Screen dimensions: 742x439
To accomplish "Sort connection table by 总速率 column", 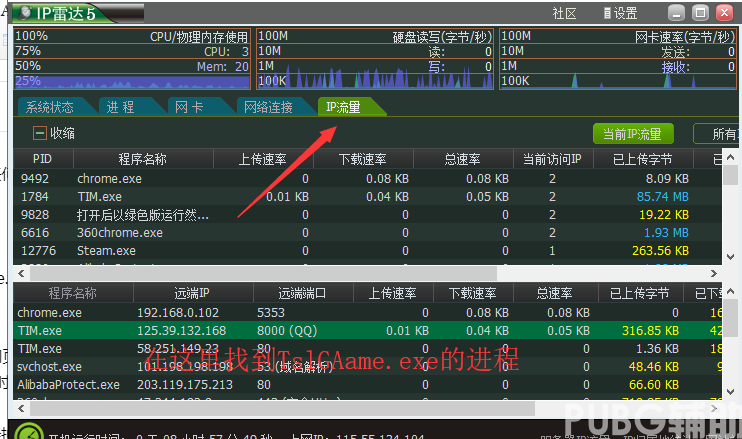I will [555, 293].
